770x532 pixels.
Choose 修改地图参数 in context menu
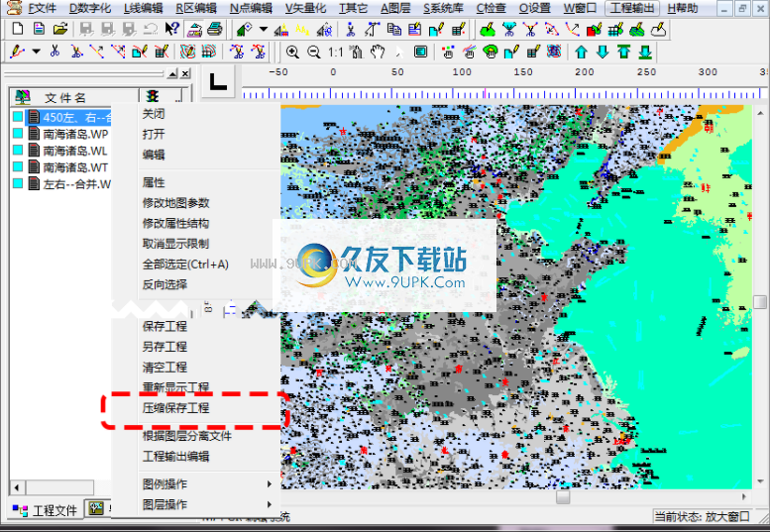pyautogui.click(x=175, y=203)
